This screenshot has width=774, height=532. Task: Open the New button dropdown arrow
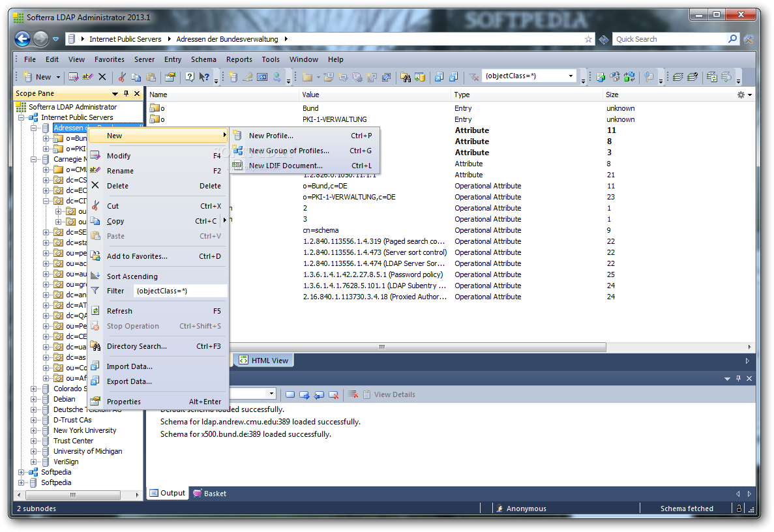point(58,77)
